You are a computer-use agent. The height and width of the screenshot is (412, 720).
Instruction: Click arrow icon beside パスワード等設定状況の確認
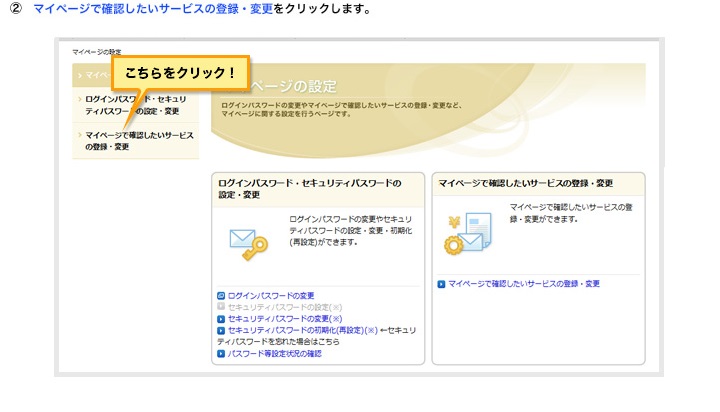point(221,353)
